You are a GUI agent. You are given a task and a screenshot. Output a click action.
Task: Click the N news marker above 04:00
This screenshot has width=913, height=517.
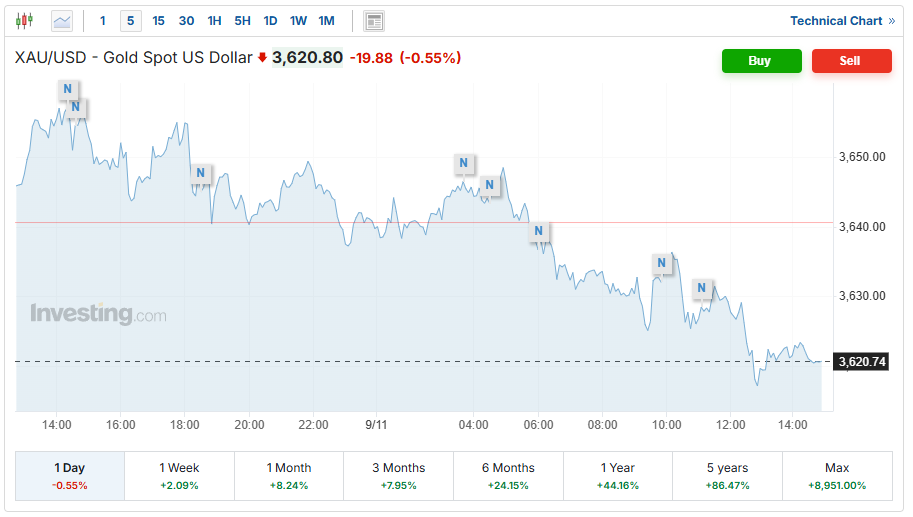(x=463, y=163)
